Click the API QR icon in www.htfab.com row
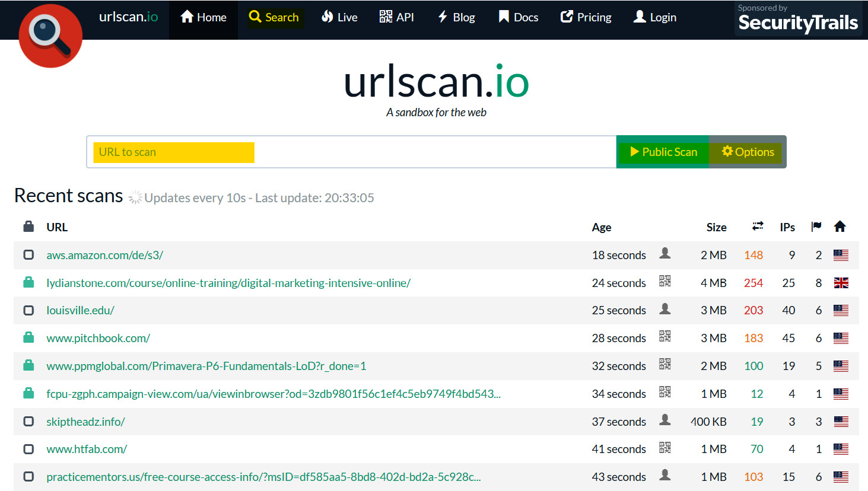The height and width of the screenshot is (491, 868). coord(665,447)
